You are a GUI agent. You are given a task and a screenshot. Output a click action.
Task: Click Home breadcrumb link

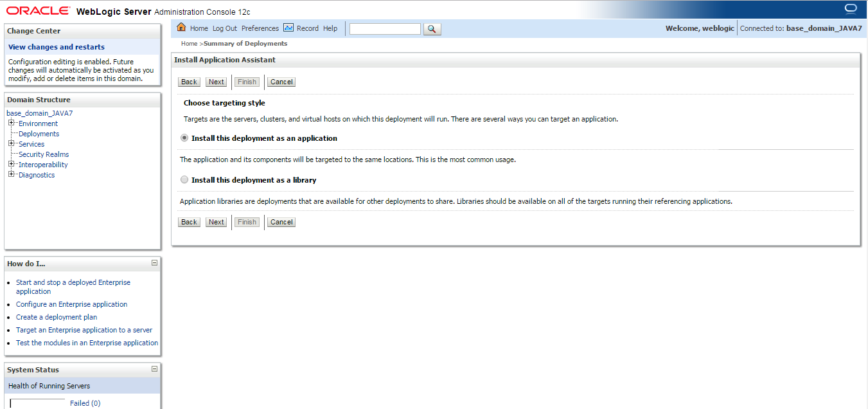(189, 44)
